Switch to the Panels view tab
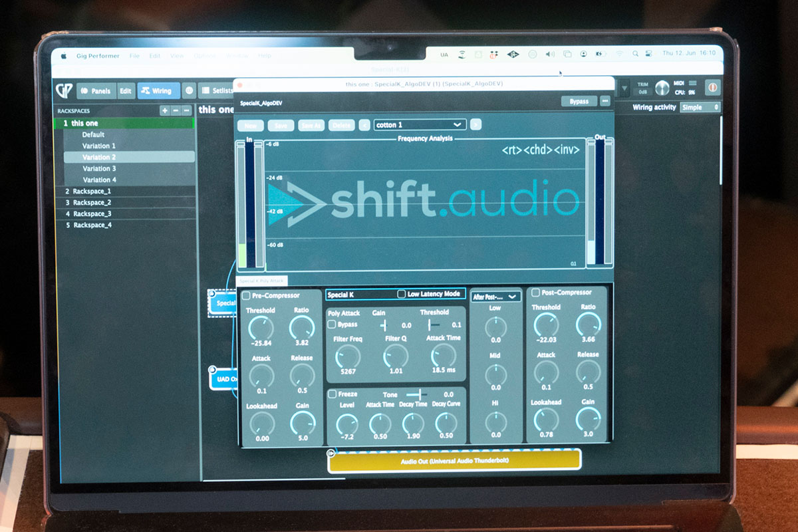The width and height of the screenshot is (798, 532). (x=96, y=90)
